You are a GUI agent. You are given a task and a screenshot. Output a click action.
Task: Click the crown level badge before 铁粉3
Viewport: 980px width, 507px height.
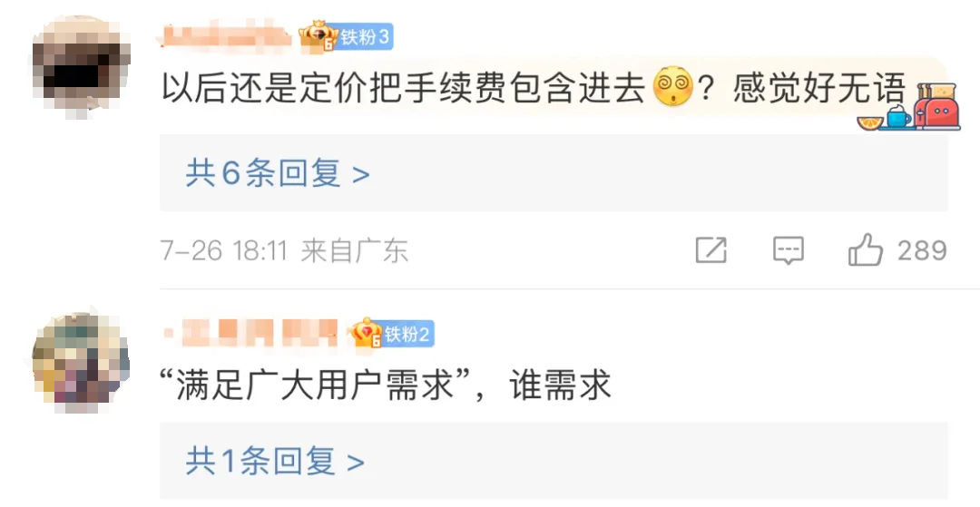(318, 37)
